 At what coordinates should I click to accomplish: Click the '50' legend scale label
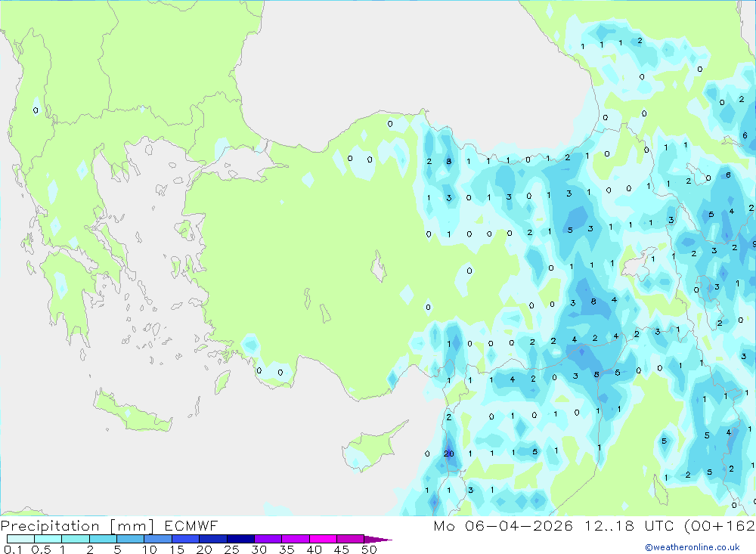coord(369,549)
